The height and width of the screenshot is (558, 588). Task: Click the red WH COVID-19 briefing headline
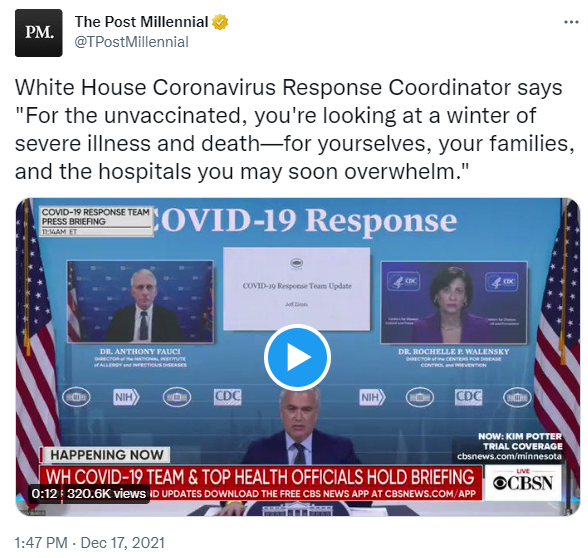click(260, 476)
